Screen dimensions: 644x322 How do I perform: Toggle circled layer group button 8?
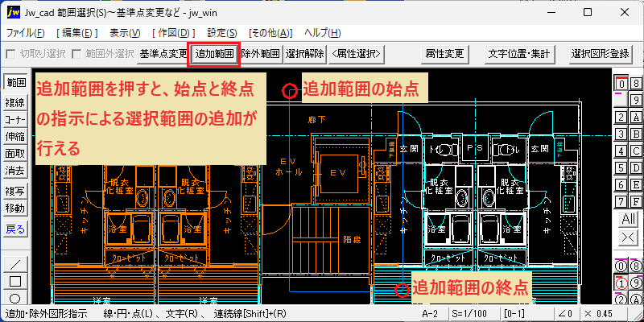coord(636,266)
